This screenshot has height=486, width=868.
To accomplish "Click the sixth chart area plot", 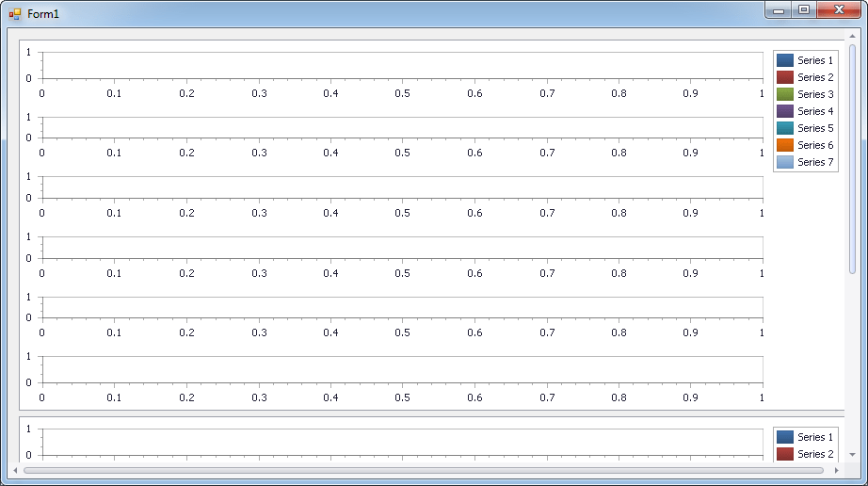I will tap(402, 369).
